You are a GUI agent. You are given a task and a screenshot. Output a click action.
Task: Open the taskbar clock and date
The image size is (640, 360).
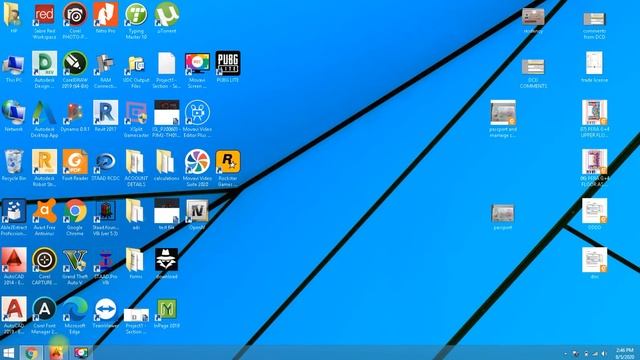tap(625, 353)
